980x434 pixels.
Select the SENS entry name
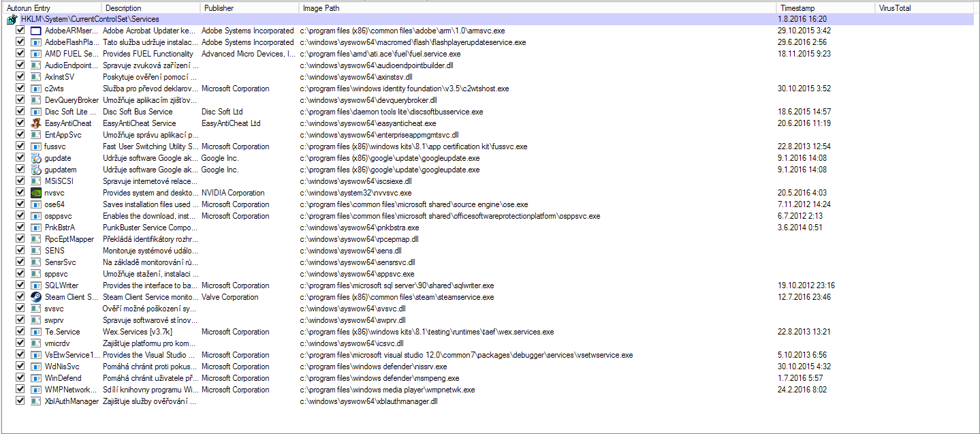[54, 251]
